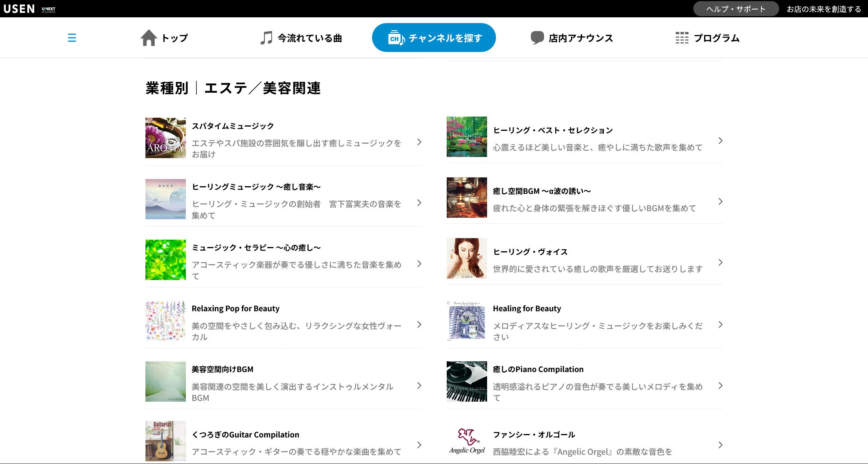This screenshot has height=464, width=868.
Task: Click the speech bubble announcement icon
Action: (x=537, y=38)
